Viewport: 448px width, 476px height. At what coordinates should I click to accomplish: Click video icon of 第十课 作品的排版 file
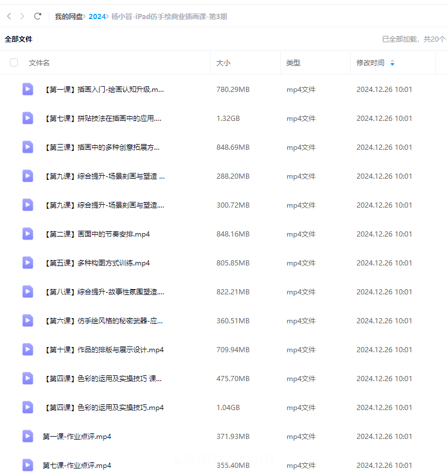[x=28, y=349]
